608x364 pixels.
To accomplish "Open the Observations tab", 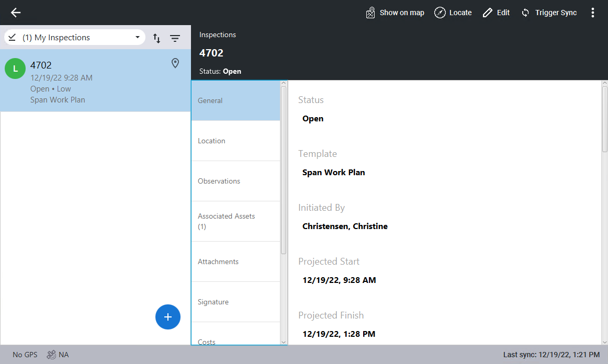I will coord(235,181).
